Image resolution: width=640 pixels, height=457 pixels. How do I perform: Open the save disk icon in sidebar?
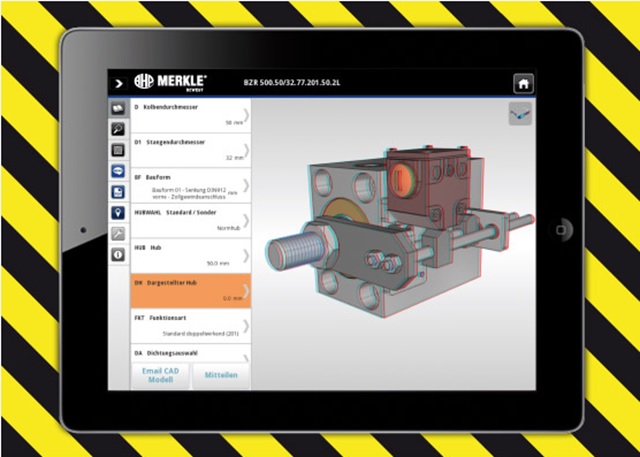pyautogui.click(x=118, y=192)
